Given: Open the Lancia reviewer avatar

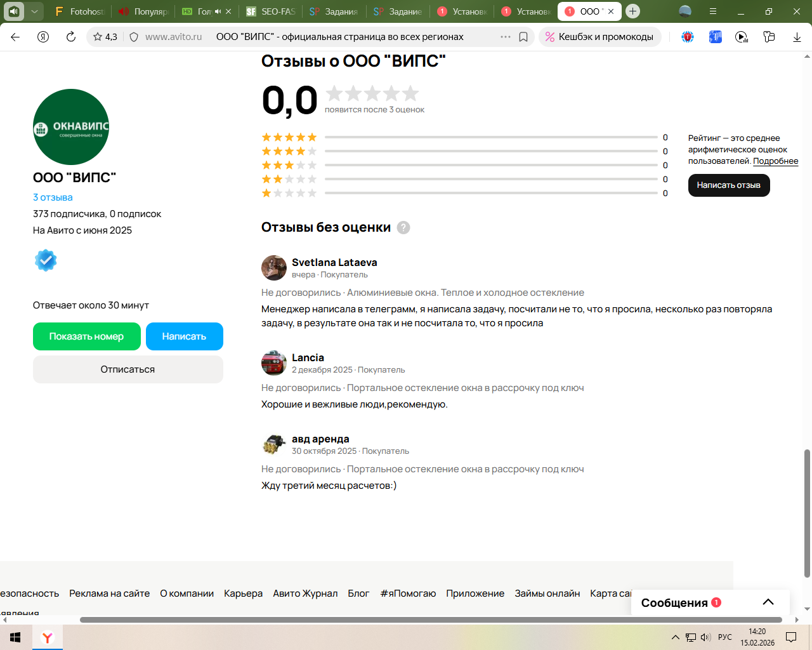Looking at the screenshot, I should pos(274,363).
